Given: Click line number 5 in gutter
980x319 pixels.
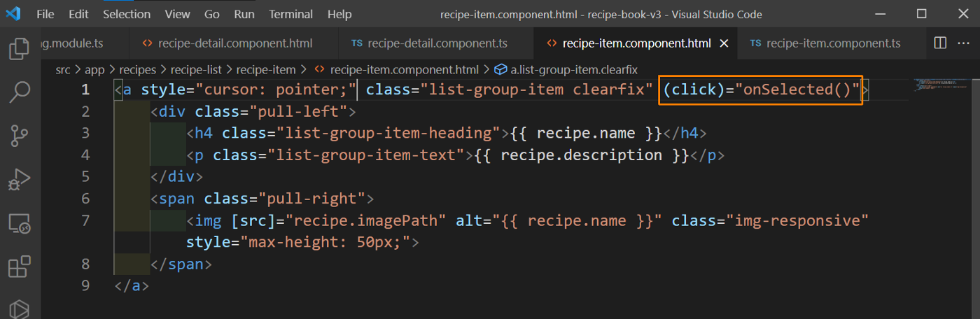Looking at the screenshot, I should point(85,176).
